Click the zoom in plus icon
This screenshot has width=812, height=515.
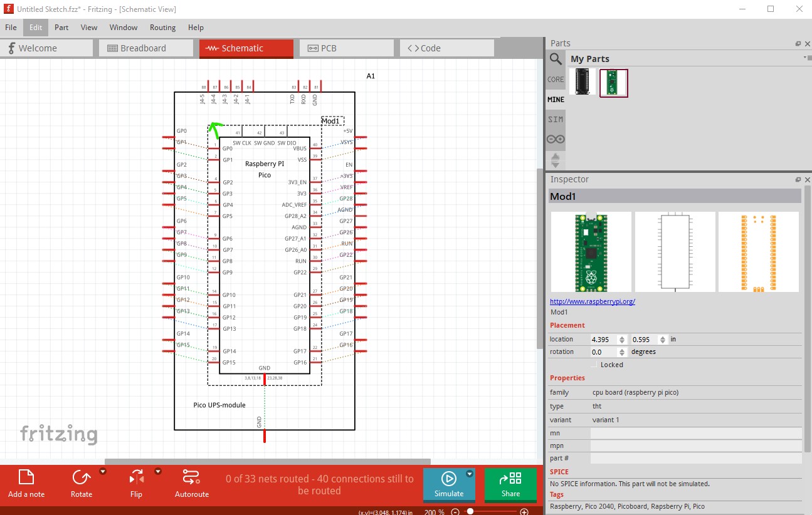pos(524,512)
